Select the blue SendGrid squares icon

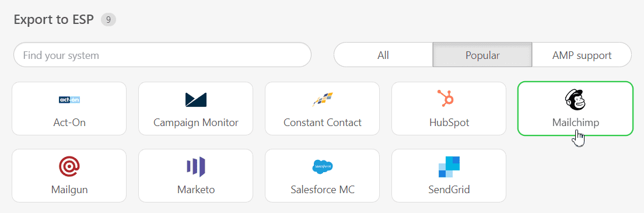(x=449, y=167)
